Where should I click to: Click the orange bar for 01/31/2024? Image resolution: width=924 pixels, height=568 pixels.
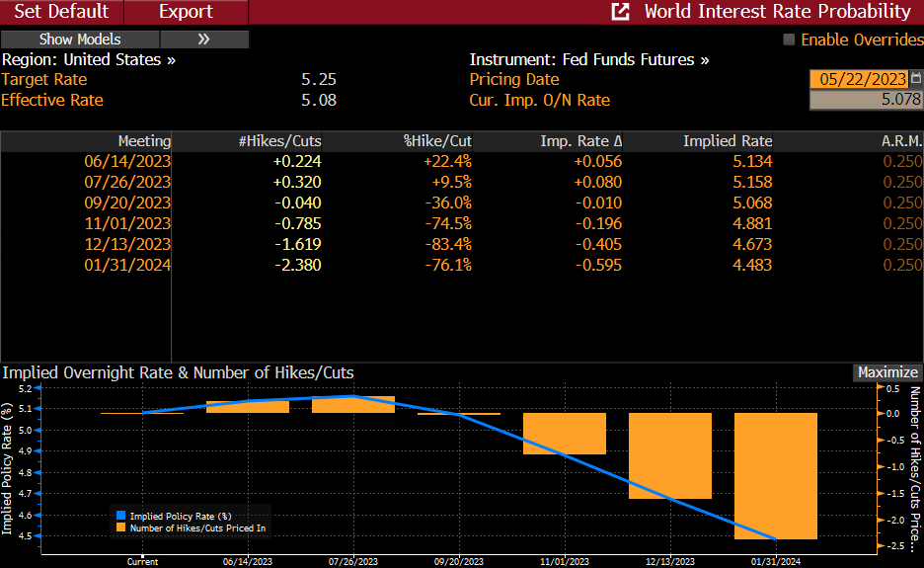[x=776, y=475]
